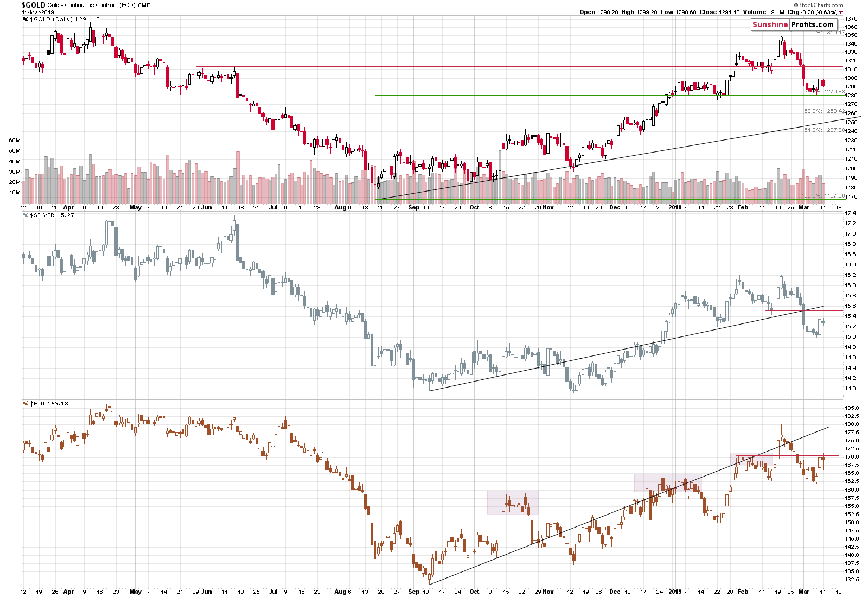Click the candlestick icon beside $GOLD (Daily)
868x597 pixels.
(25, 20)
